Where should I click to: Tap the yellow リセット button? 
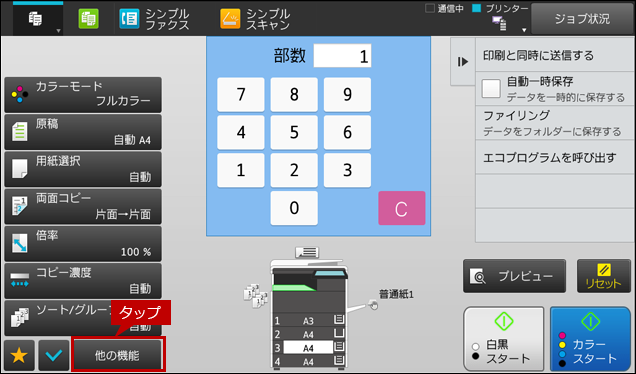click(x=604, y=276)
